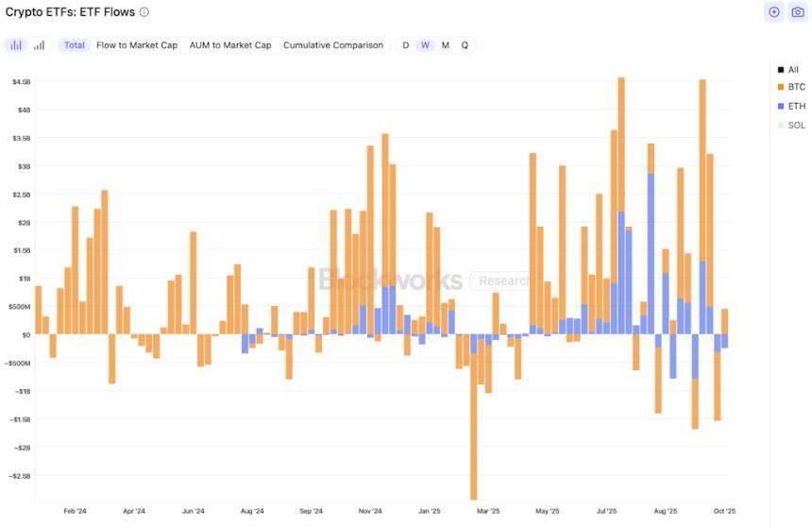Image resolution: width=812 pixels, height=527 pixels.
Task: Switch to Cumulative Comparison view
Action: (x=333, y=45)
